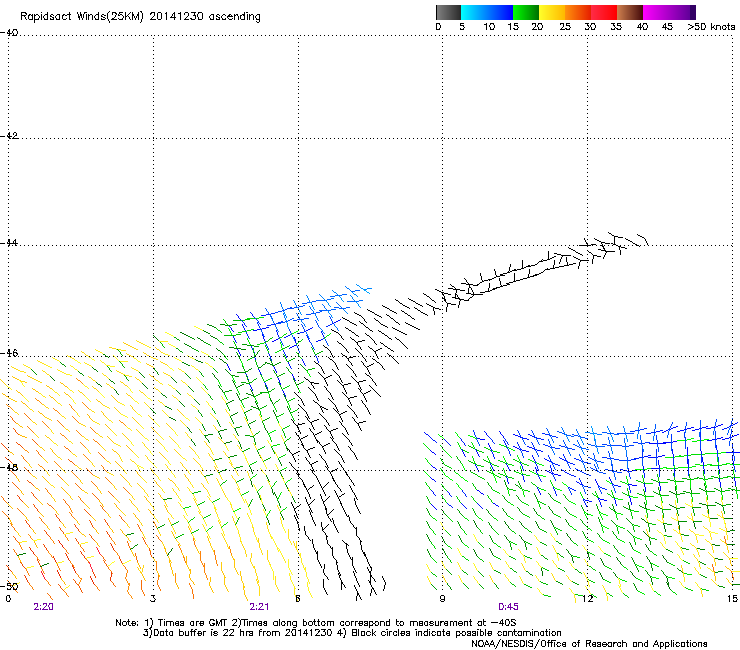The height and width of the screenshot is (650, 740).
Task: Click the '9' longitude axis label
Action: click(x=442, y=599)
